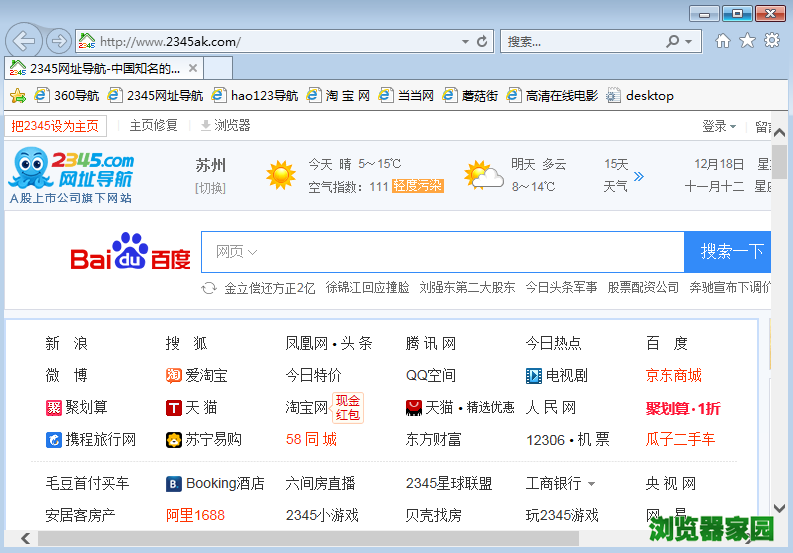
Task: Click the Add to Favorites Bar star icon
Action: pos(17,96)
